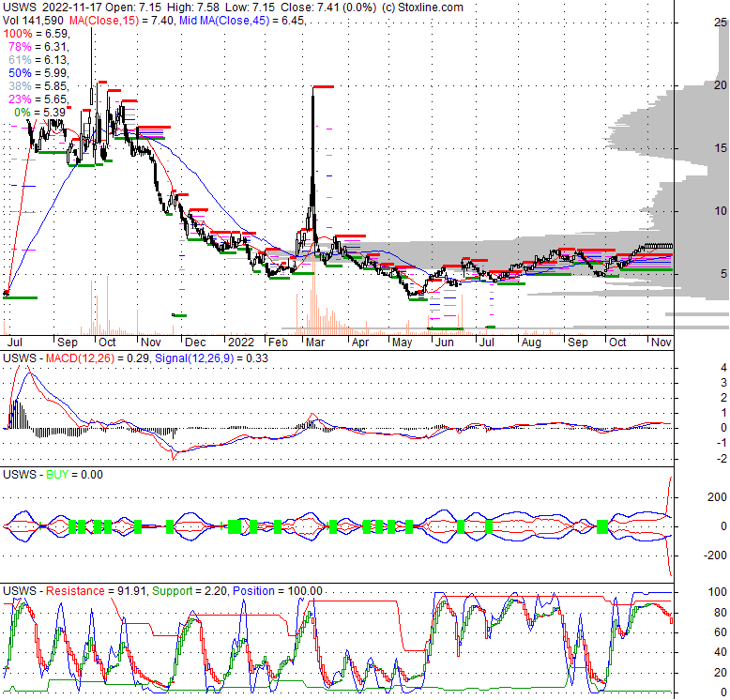Click the 'High: 7.58' value in header
730x700 pixels.
[194, 8]
